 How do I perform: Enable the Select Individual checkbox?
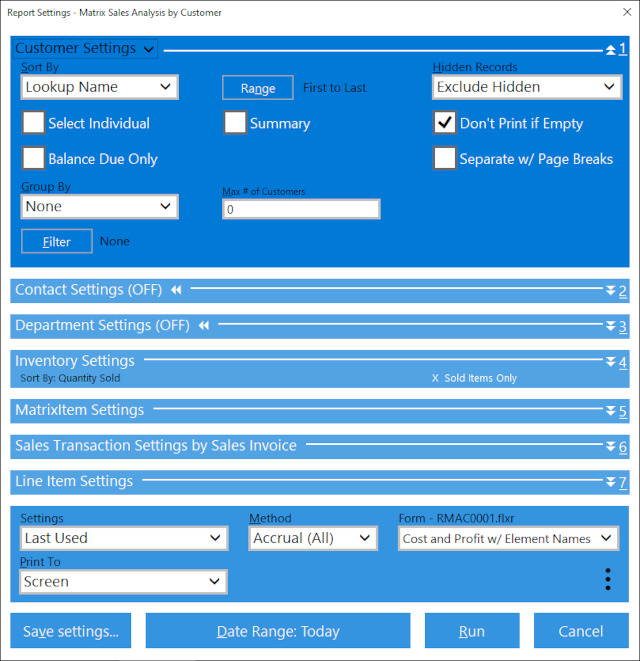click(x=34, y=123)
